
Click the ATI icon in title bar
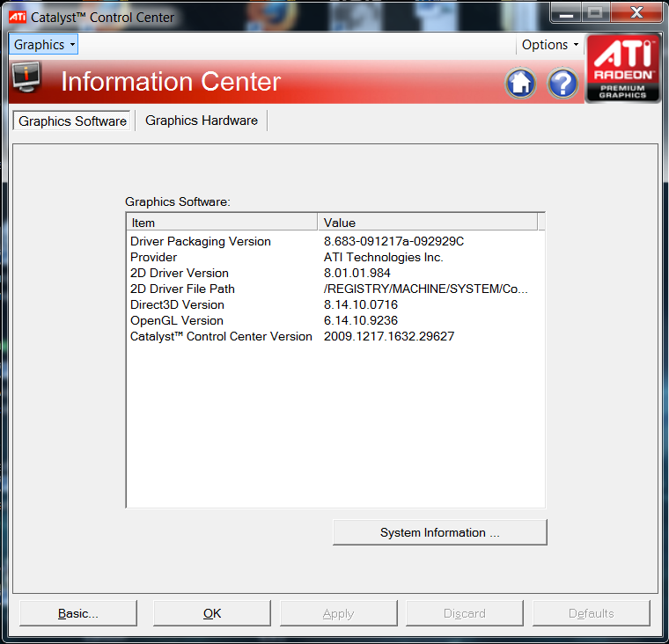(x=17, y=17)
